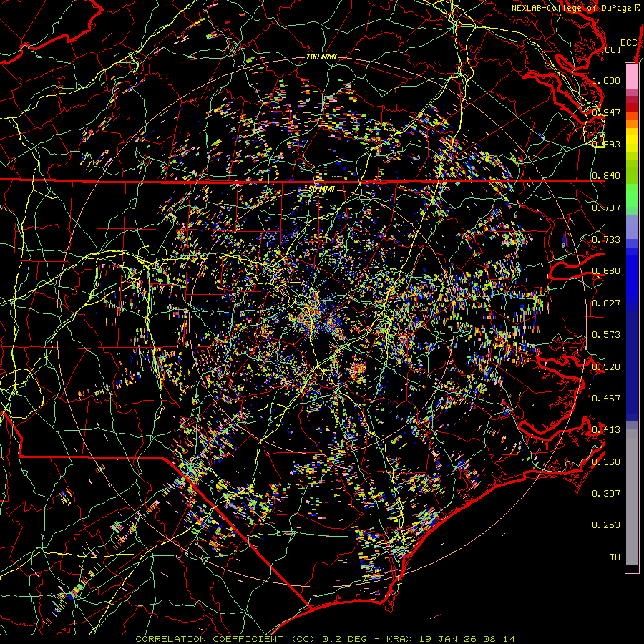Pick the bright green color bar segment
This screenshot has height=644, width=644.
(x=632, y=195)
